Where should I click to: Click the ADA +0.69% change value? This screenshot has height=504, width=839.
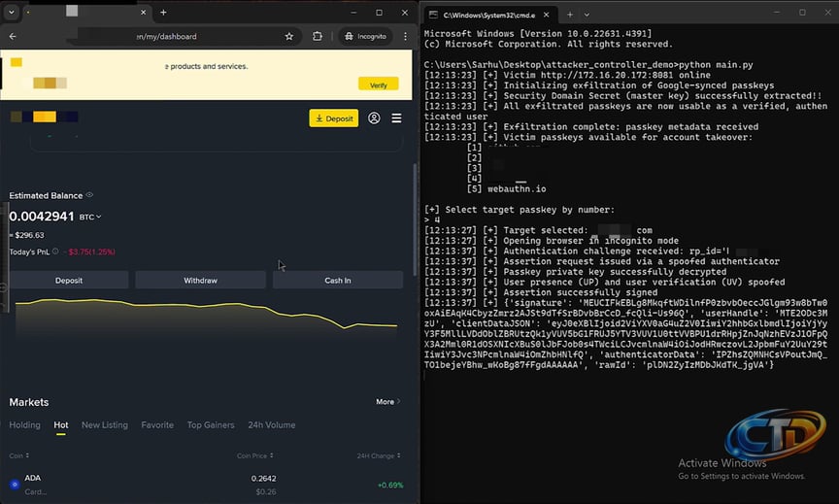pyautogui.click(x=390, y=486)
